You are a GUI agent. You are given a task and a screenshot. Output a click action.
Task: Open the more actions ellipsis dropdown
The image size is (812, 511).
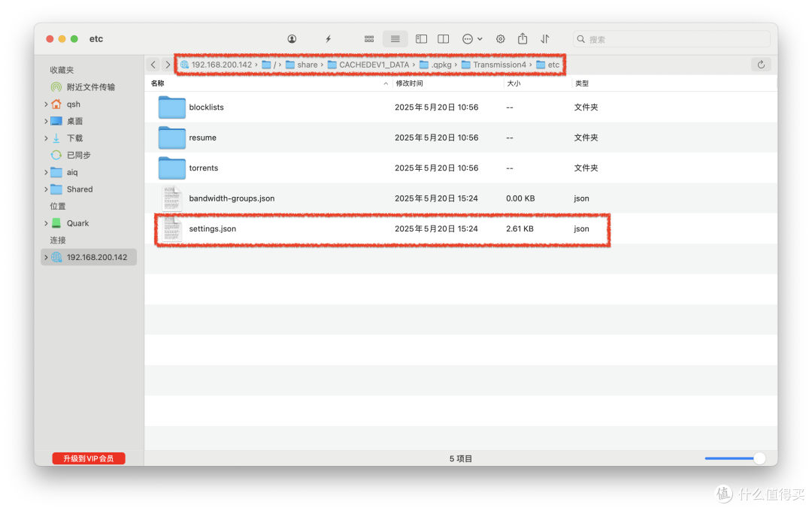pos(472,39)
